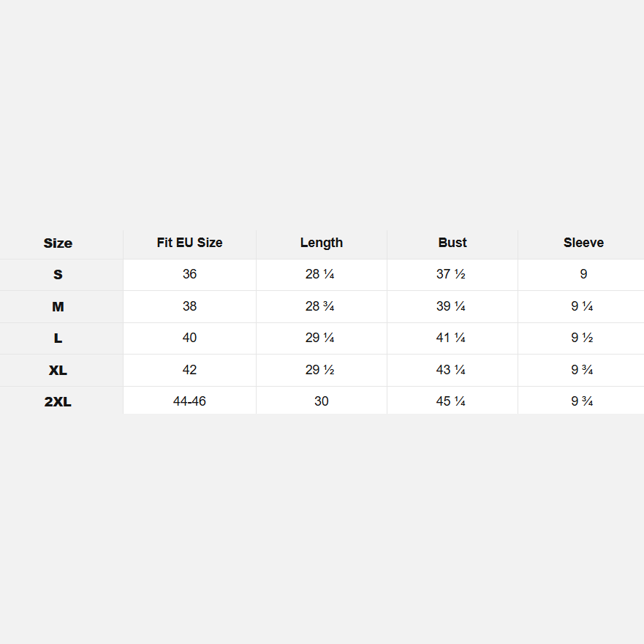The image size is (644, 644).
Task: Select the M size row label
Action: (58, 306)
